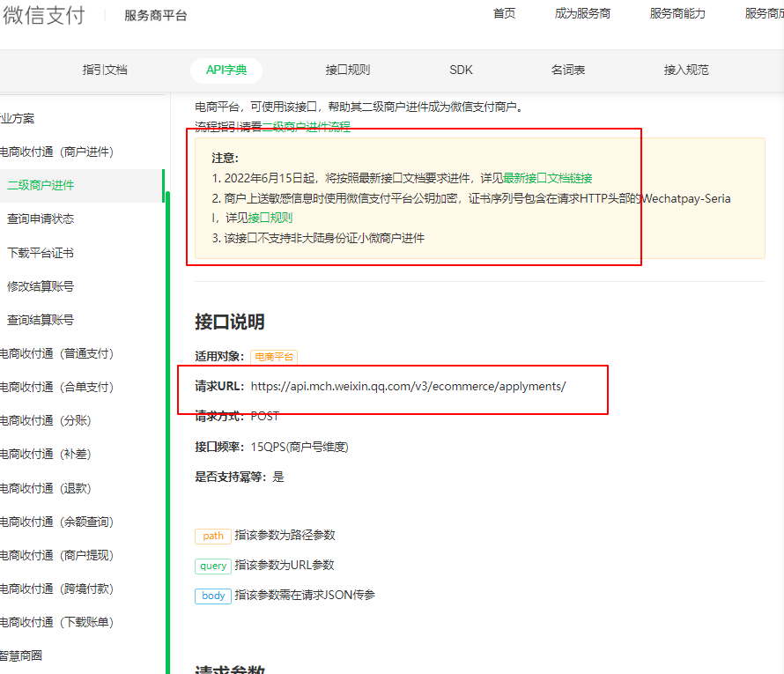Expand 电商收付通（余额查询） section
784x674 pixels.
pyautogui.click(x=56, y=522)
